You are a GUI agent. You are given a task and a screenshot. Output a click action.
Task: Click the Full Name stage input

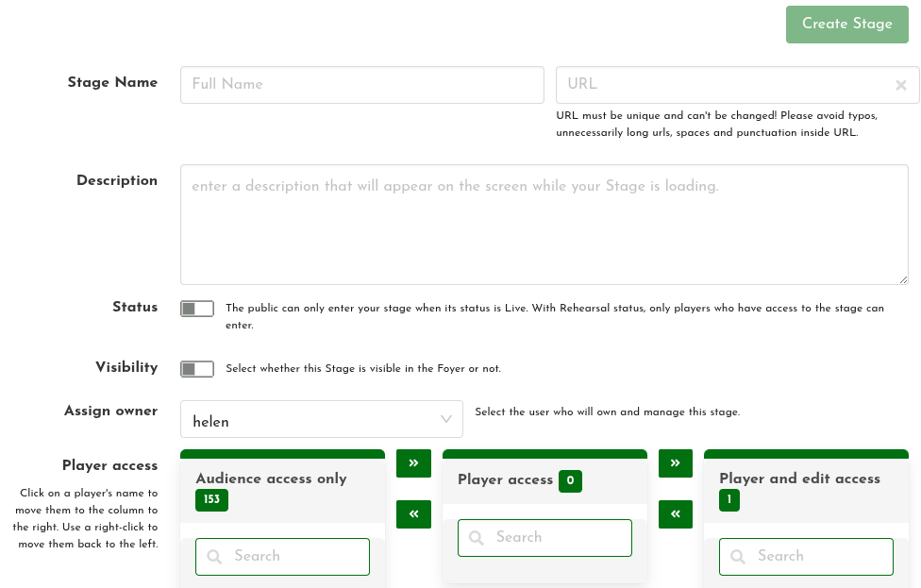point(362,84)
